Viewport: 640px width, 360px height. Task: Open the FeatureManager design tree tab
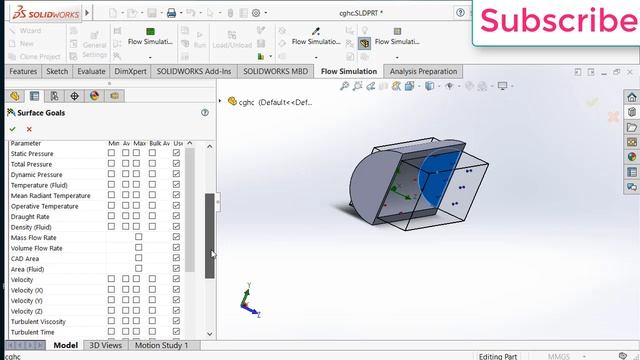15,96
